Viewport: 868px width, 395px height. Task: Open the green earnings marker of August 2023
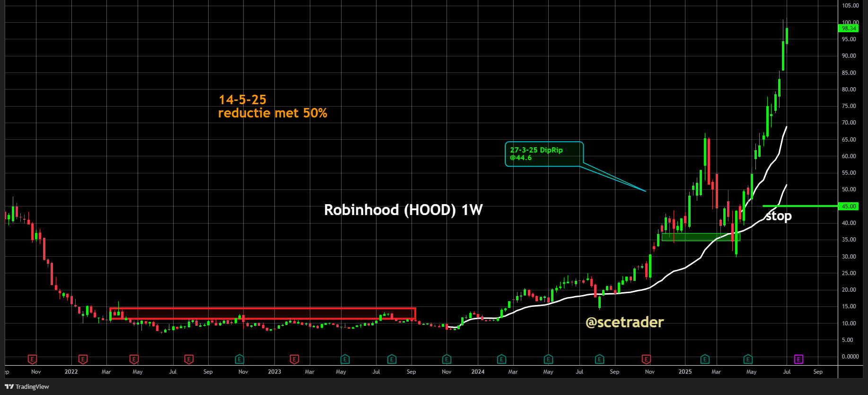392,359
